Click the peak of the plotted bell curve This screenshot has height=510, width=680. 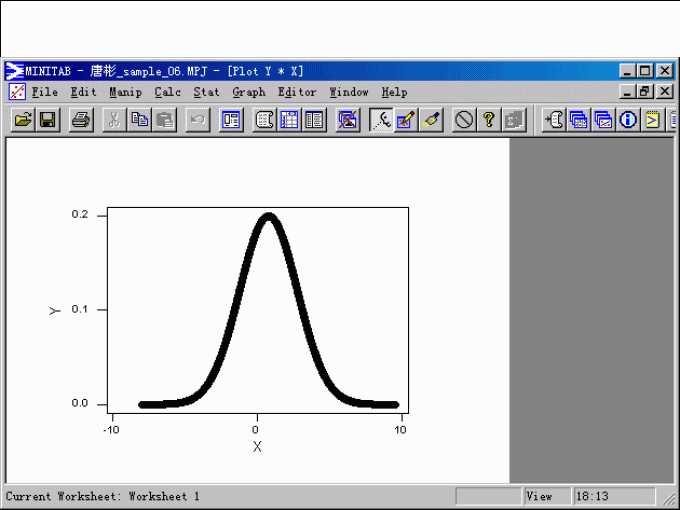click(267, 217)
